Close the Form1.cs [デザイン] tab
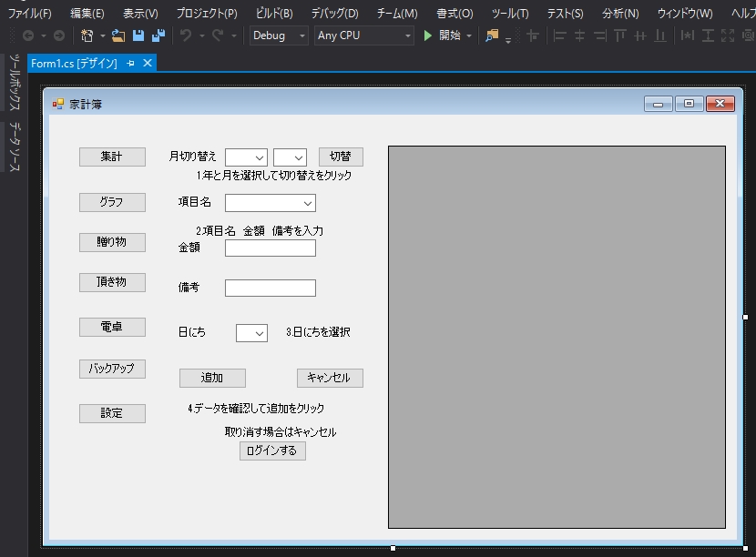Screen dimensions: 756x557 148,63
